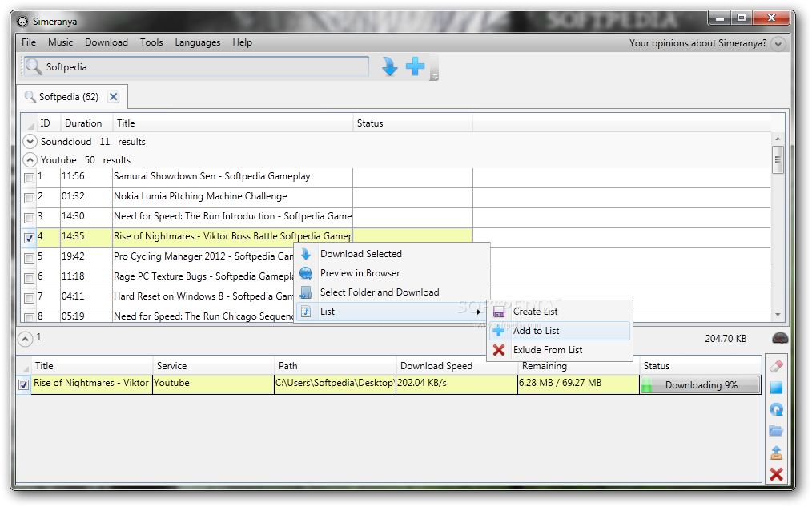Collapse the Youtube 50 results group
The height and width of the screenshot is (507, 812).
click(30, 159)
